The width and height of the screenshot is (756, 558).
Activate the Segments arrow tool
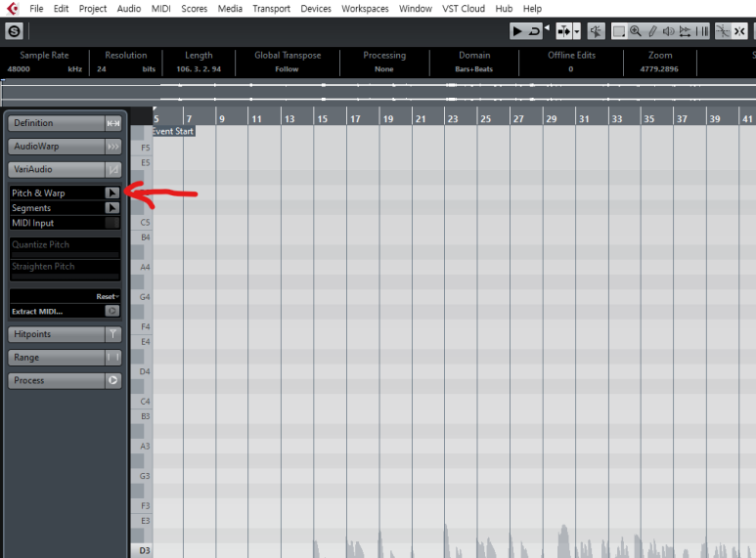coord(111,208)
